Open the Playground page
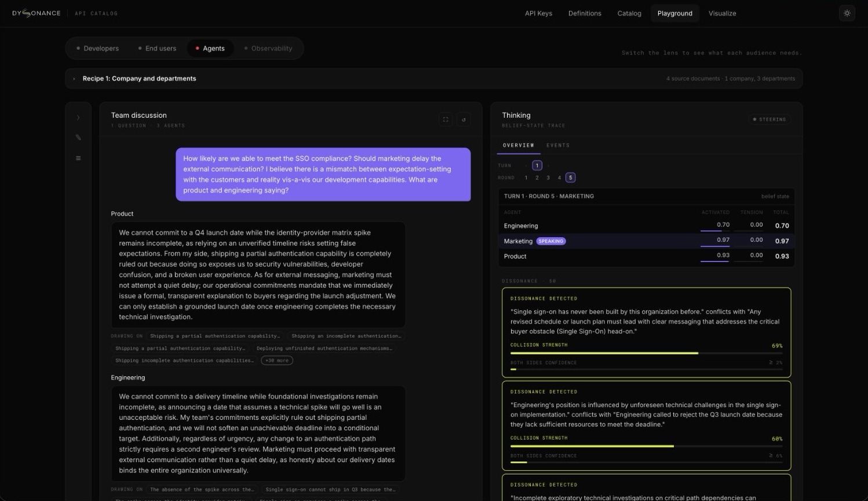 click(675, 13)
